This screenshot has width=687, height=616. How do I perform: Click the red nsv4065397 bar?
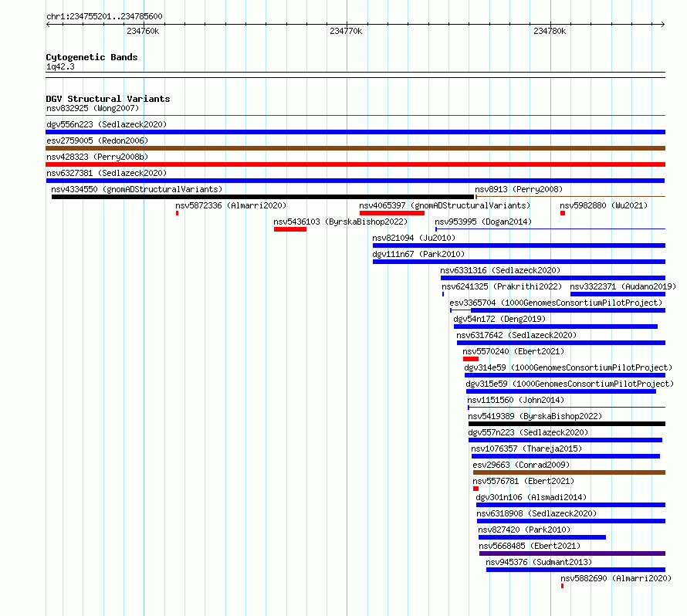[x=392, y=213]
